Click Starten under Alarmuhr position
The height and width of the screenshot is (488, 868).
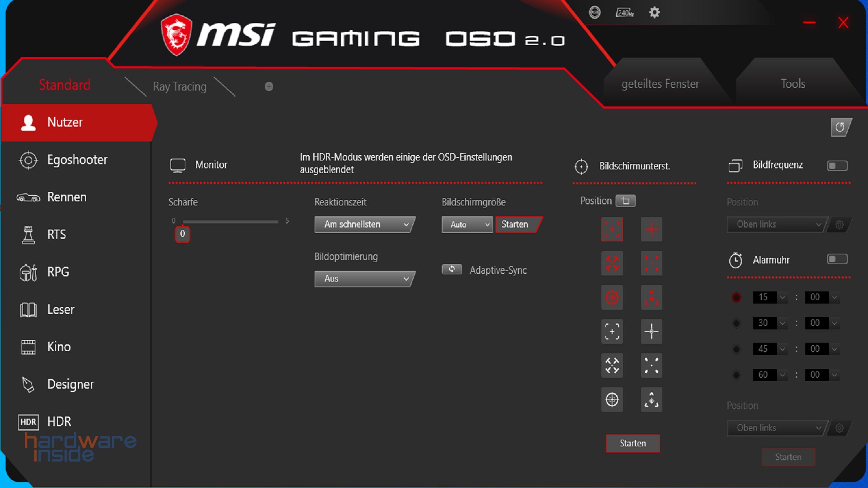[788, 457]
